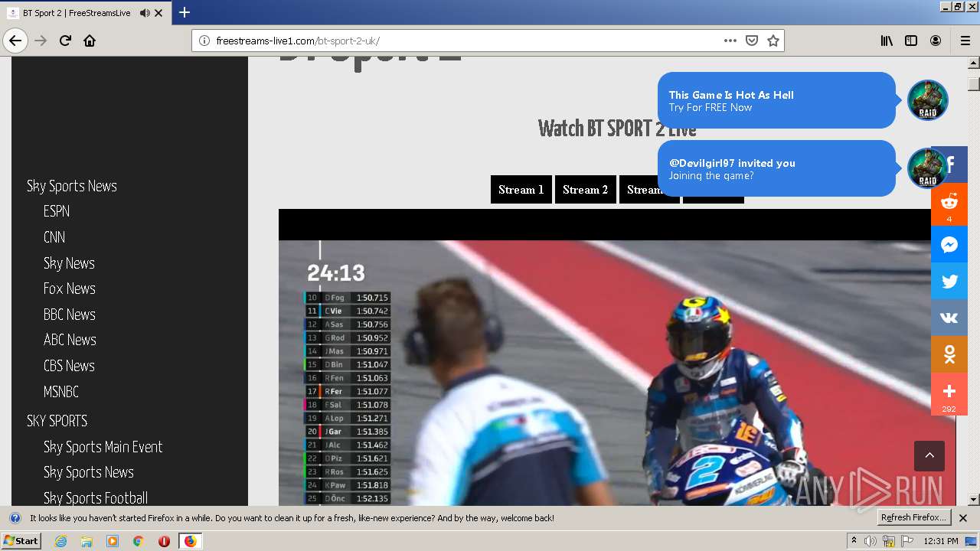Open File Explorer folder on taskbar

pos(87,541)
